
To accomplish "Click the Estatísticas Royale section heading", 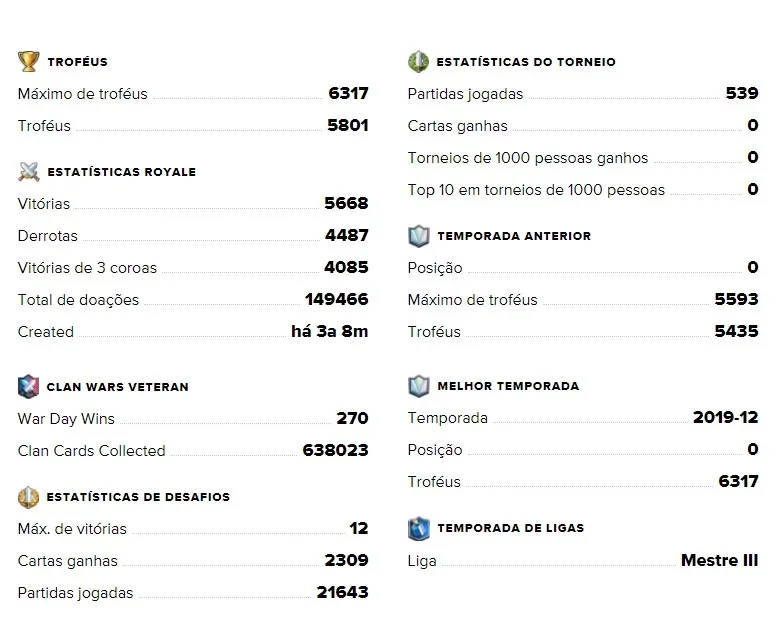I will pyautogui.click(x=122, y=172).
